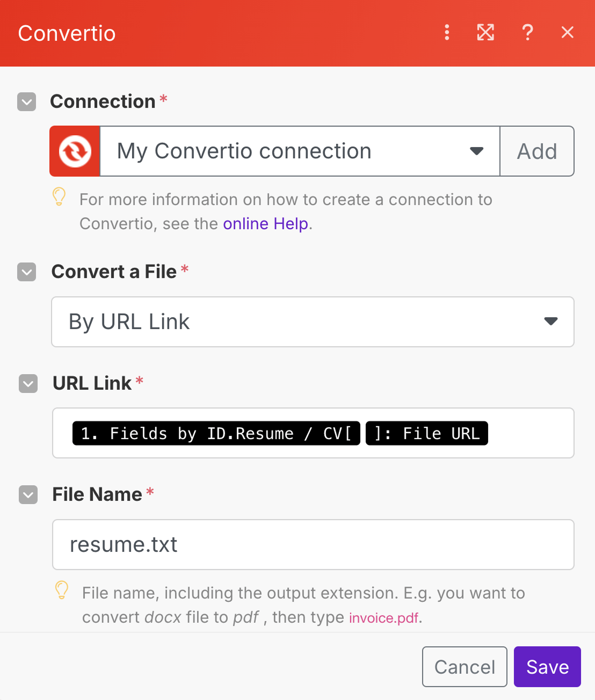Open the help question mark icon
The image size is (595, 700).
click(x=527, y=33)
